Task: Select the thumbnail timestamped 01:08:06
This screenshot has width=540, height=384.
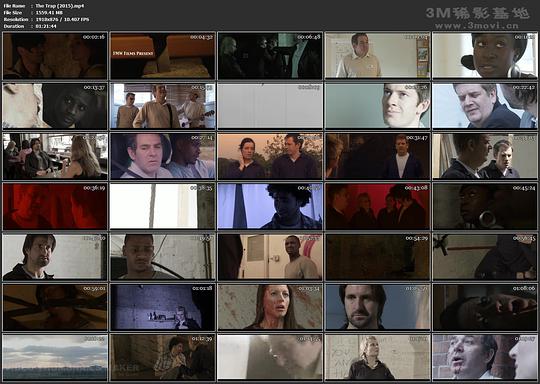Action: (485, 307)
